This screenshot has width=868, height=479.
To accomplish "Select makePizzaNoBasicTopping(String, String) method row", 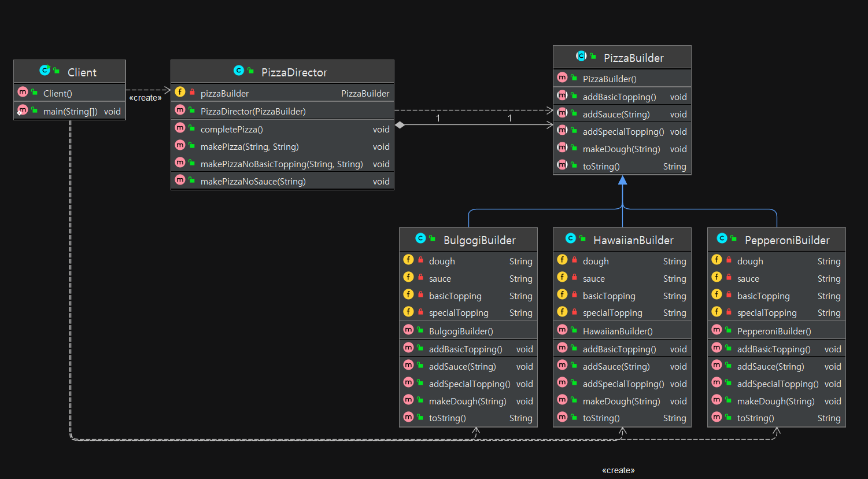I will [x=282, y=164].
